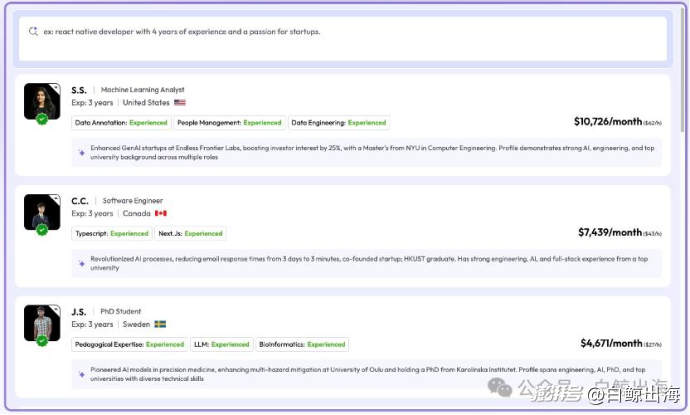Click the Sweden flag icon
The width and height of the screenshot is (690, 415).
click(160, 324)
